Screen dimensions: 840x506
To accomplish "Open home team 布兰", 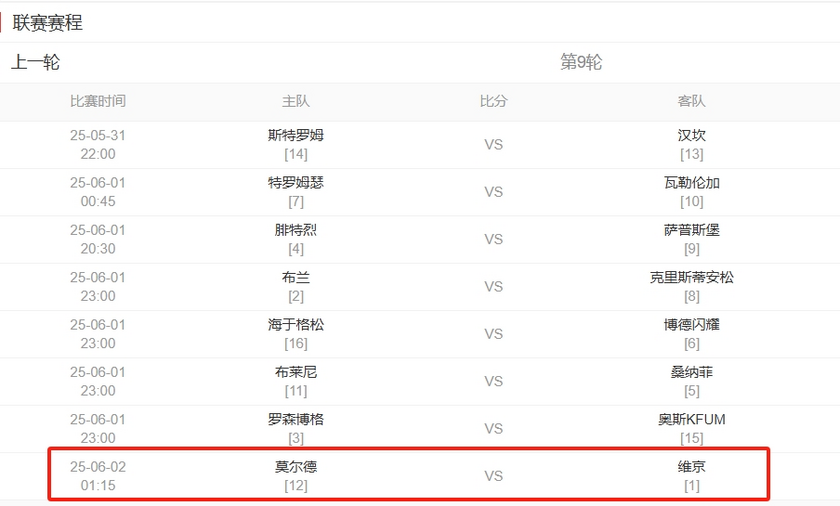I will pos(296,277).
